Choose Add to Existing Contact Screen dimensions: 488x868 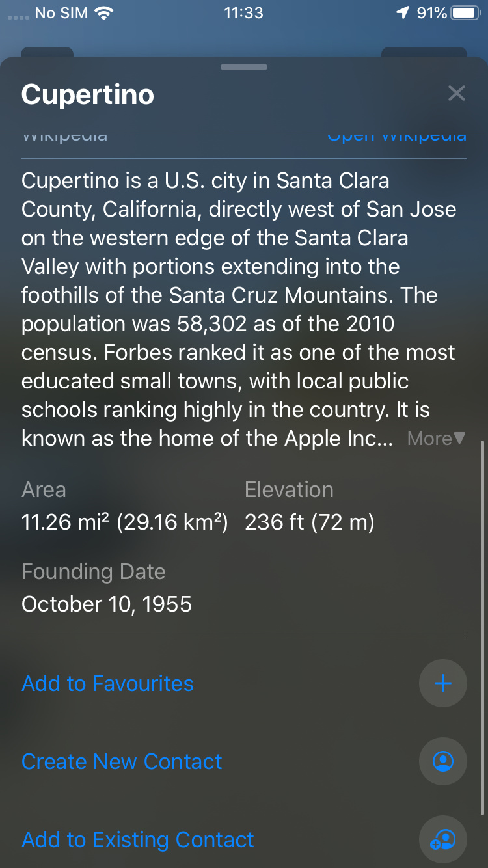[x=138, y=839]
